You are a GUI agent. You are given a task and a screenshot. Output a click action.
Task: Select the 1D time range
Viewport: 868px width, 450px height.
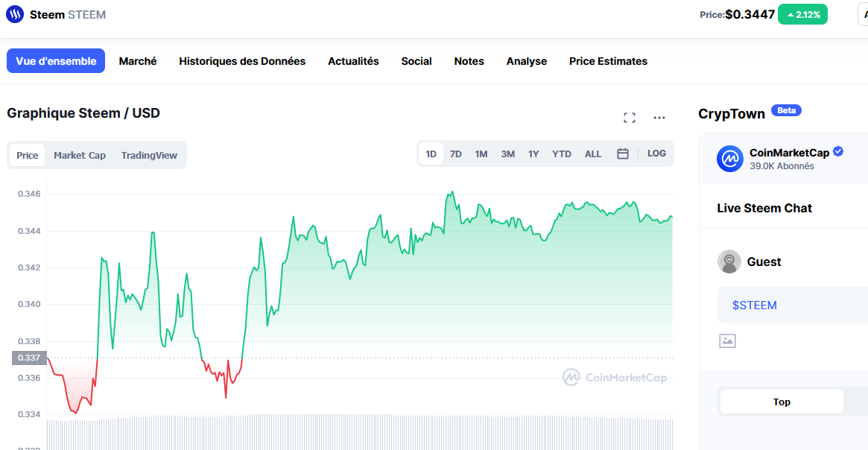click(431, 154)
